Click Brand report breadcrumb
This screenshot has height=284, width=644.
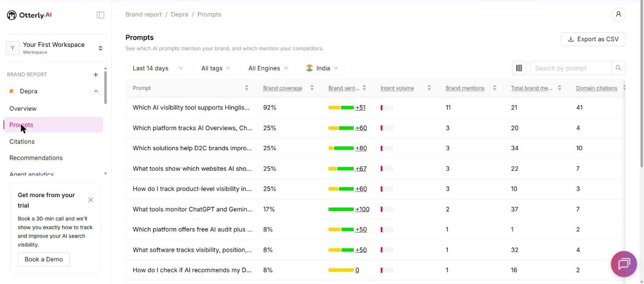point(143,14)
